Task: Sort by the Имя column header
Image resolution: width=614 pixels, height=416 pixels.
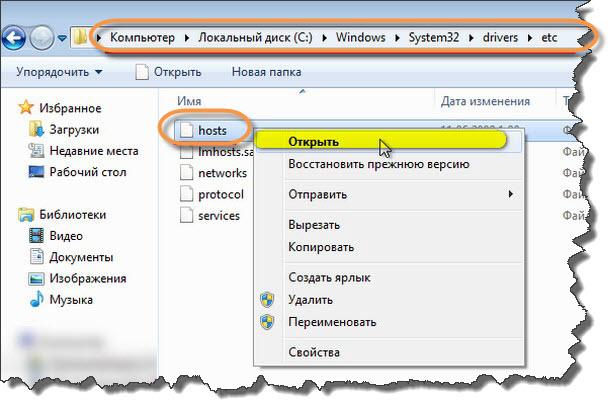Action: [x=189, y=101]
